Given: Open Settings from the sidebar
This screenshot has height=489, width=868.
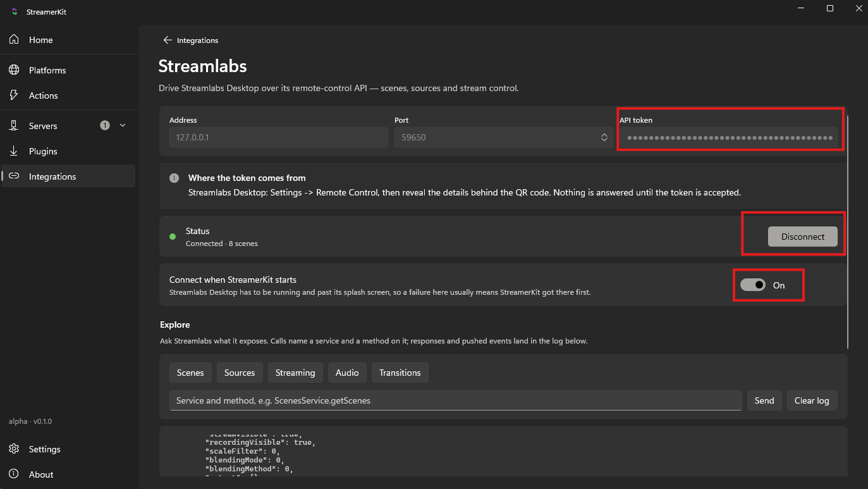Looking at the screenshot, I should (x=68, y=449).
